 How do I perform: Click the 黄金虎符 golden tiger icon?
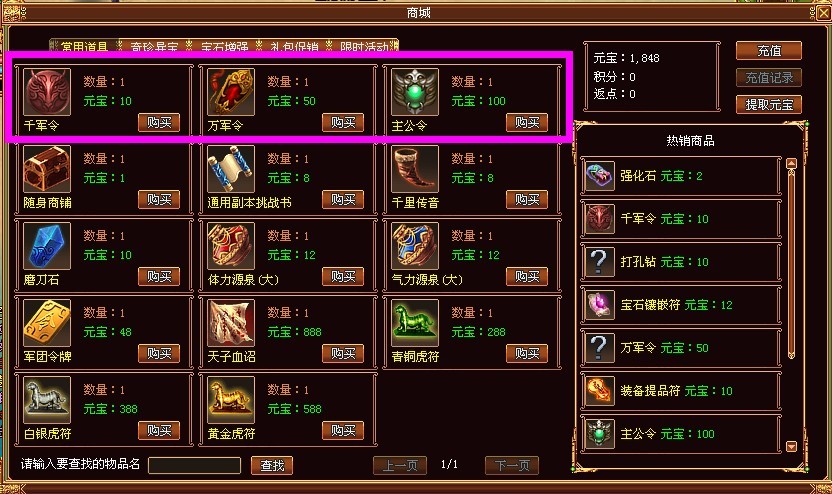231,400
